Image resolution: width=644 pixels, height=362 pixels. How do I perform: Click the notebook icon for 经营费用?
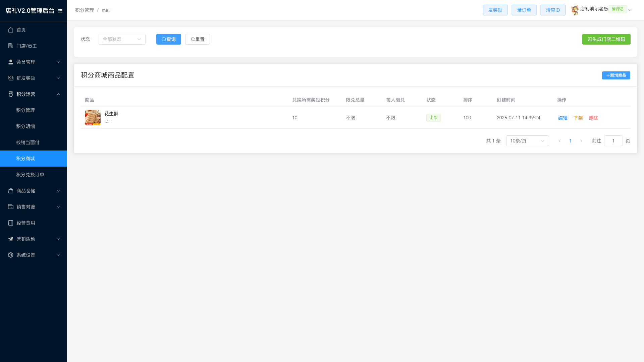11,223
